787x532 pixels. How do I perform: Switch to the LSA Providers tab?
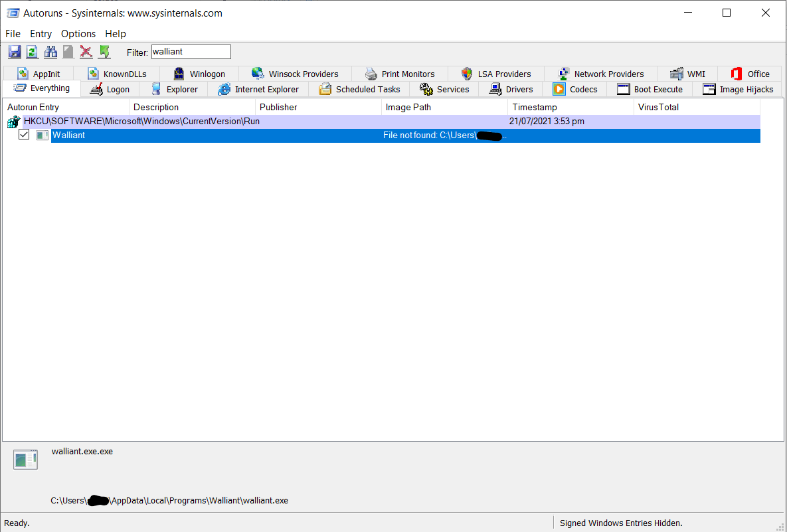tap(496, 74)
